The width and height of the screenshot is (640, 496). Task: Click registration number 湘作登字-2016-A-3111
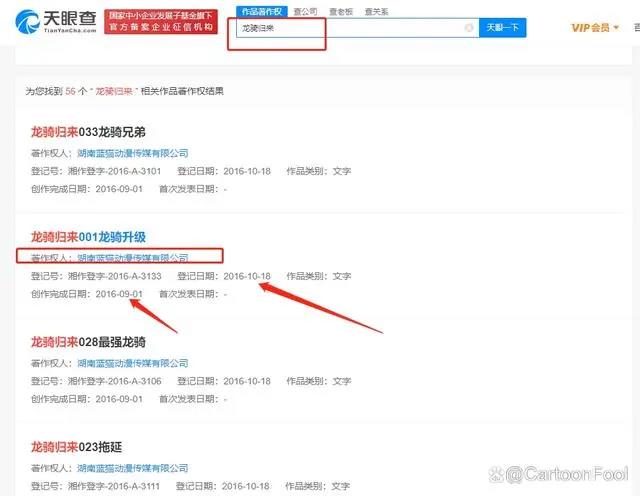pos(114,486)
